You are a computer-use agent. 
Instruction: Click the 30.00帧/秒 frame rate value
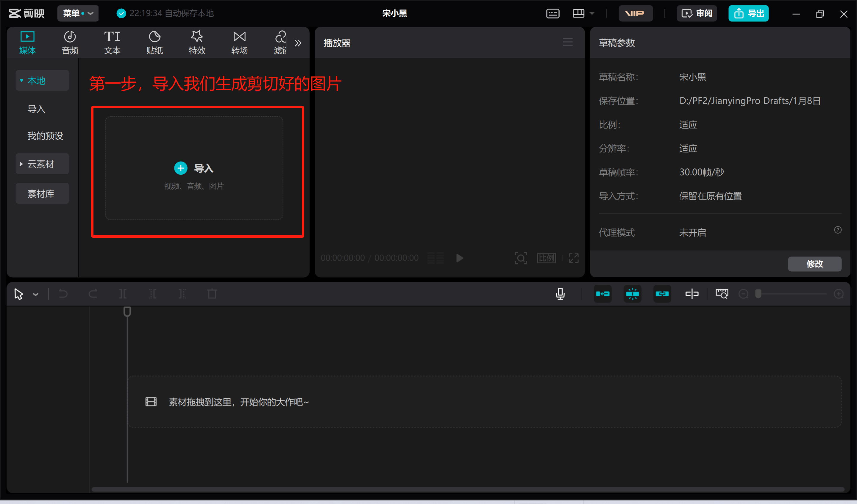pos(702,172)
